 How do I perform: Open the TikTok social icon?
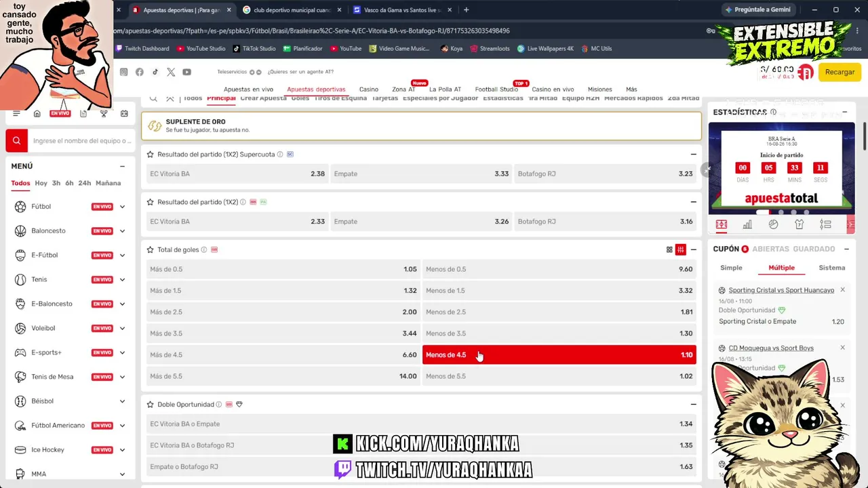pyautogui.click(x=155, y=72)
